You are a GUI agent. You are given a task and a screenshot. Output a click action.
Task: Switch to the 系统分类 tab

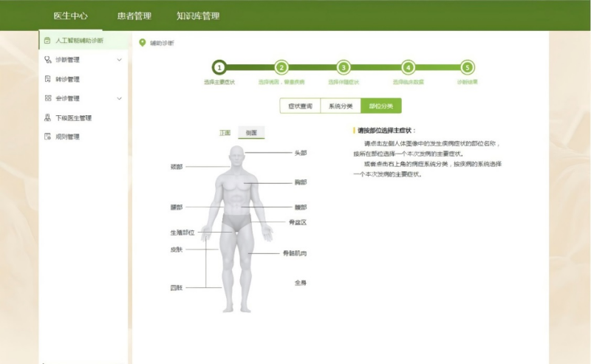point(341,106)
